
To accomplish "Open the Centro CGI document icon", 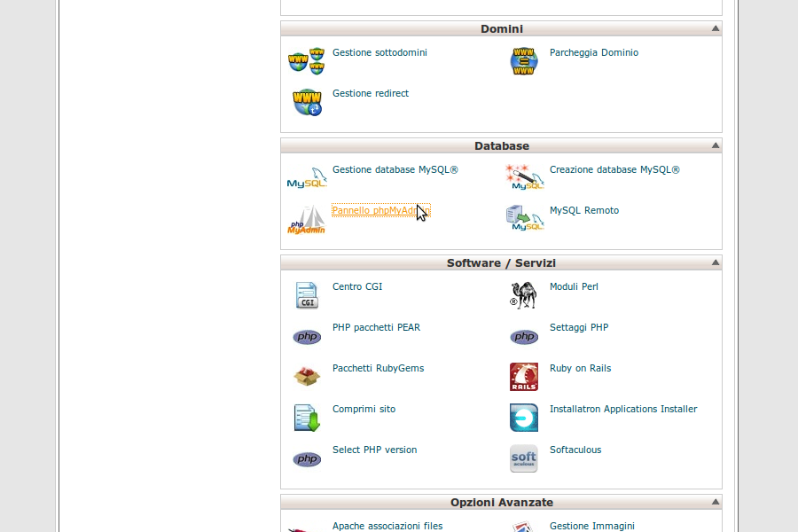I will coord(307,295).
